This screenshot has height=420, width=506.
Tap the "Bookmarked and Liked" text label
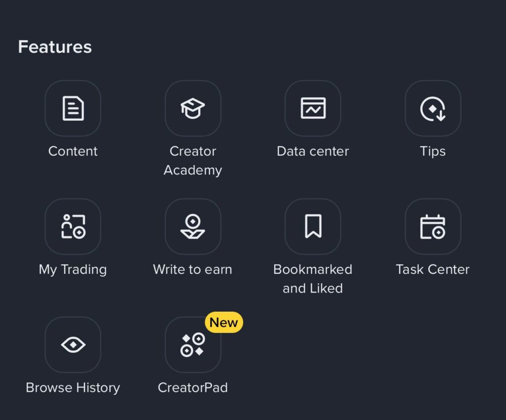coord(313,279)
